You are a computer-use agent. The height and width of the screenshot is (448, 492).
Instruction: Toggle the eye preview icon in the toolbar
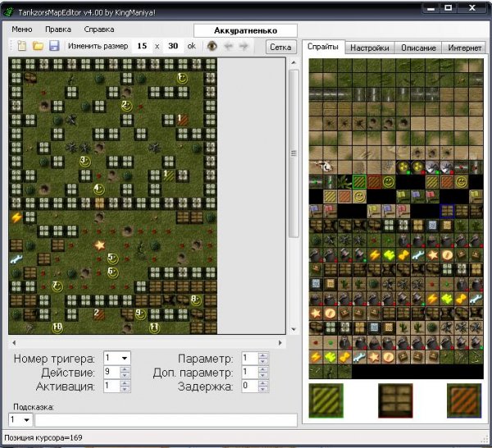click(212, 47)
